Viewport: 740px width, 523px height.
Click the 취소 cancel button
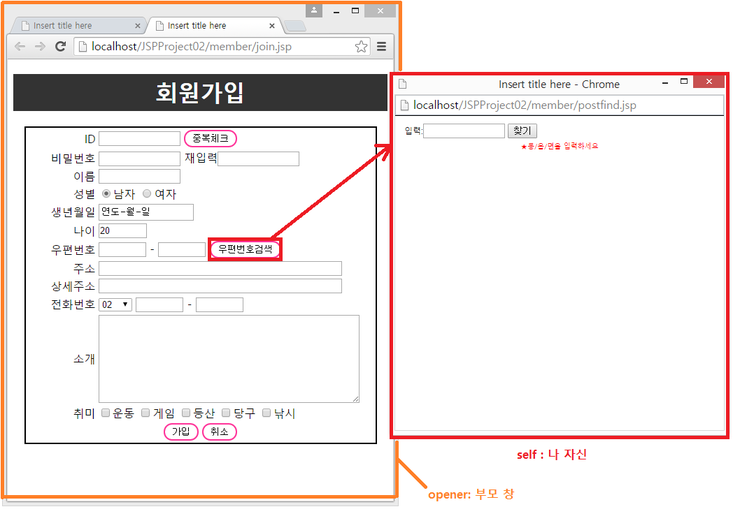219,432
